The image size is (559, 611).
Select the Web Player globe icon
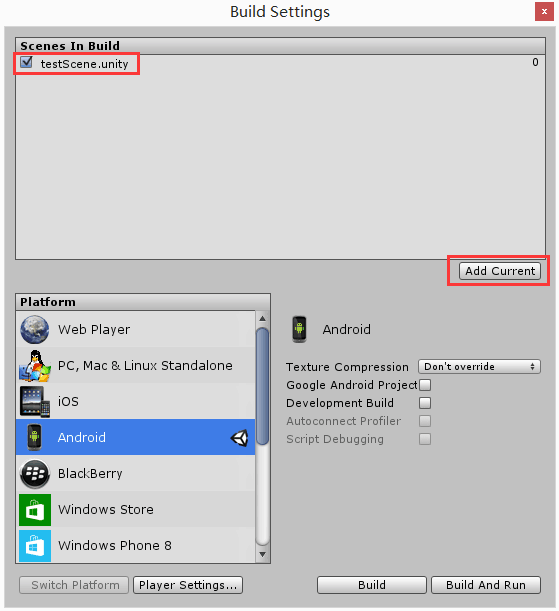pos(35,329)
